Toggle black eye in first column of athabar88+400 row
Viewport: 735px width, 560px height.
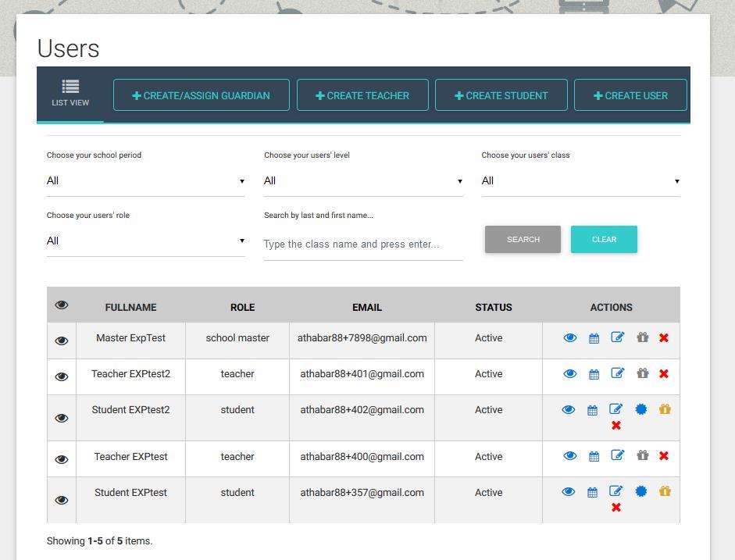[62, 459]
